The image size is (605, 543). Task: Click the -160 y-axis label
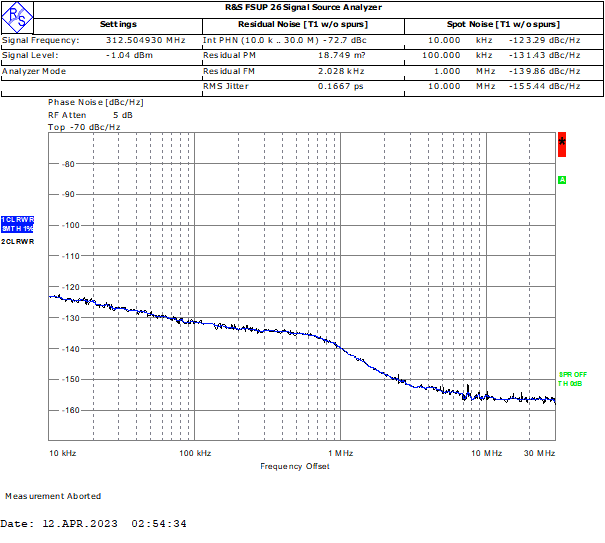71,410
